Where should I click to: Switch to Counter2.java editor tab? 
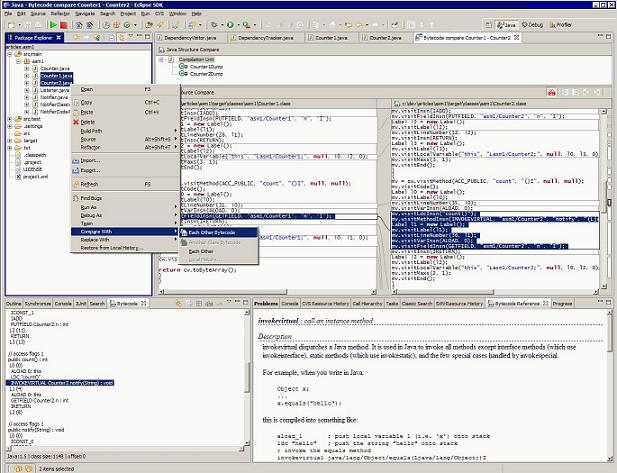pyautogui.click(x=382, y=38)
